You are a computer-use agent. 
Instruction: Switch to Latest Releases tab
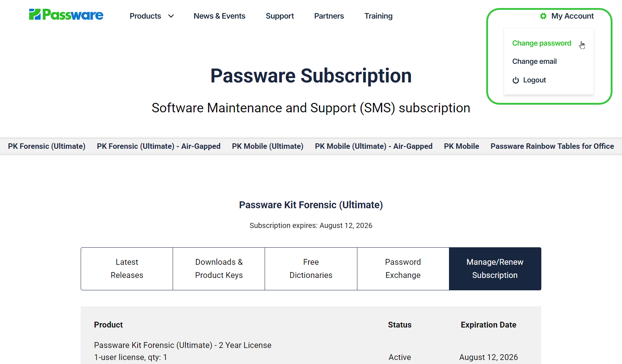click(127, 269)
